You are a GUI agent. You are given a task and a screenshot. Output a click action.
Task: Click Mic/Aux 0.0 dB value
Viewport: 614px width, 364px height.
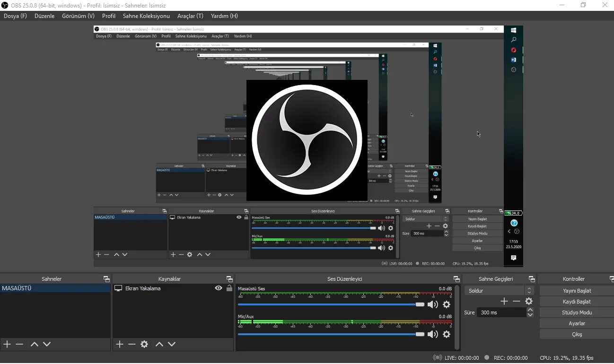point(445,316)
